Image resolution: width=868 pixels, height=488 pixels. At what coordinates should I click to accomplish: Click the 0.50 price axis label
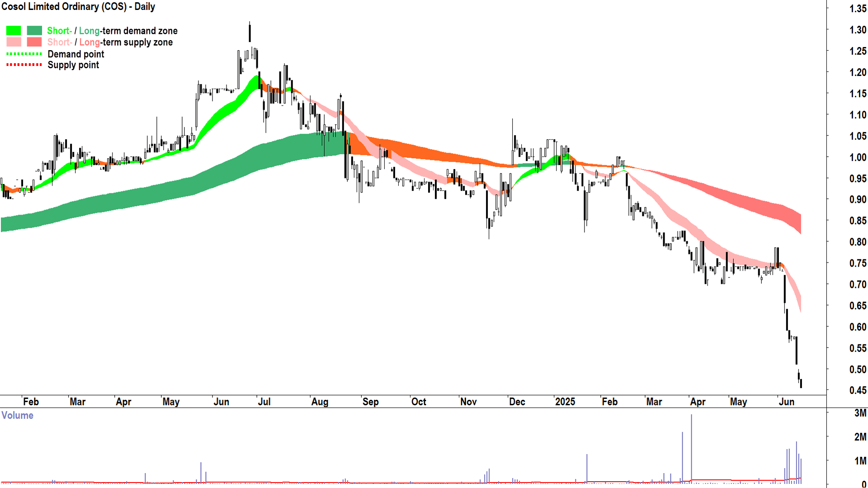(x=858, y=369)
